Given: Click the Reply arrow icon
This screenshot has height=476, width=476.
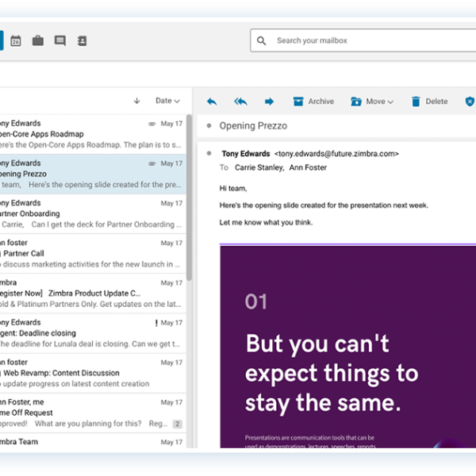Looking at the screenshot, I should coord(212,102).
